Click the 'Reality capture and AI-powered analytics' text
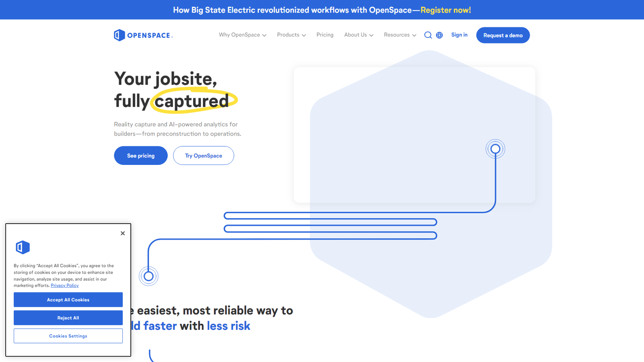 178,129
